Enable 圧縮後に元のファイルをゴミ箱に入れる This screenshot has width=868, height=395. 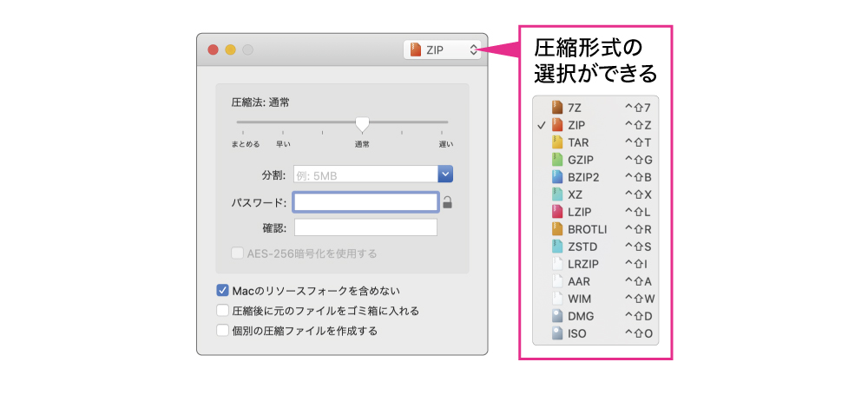pos(222,310)
